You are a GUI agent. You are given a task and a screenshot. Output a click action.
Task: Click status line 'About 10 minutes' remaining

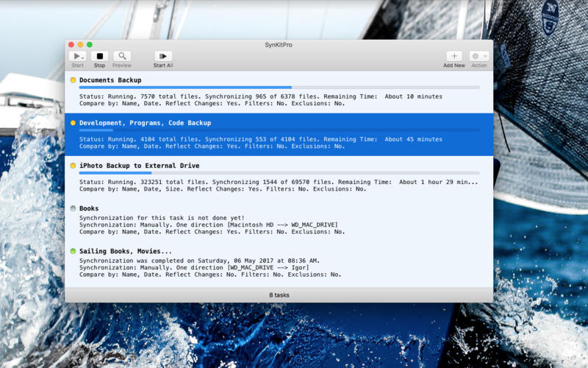tap(261, 96)
